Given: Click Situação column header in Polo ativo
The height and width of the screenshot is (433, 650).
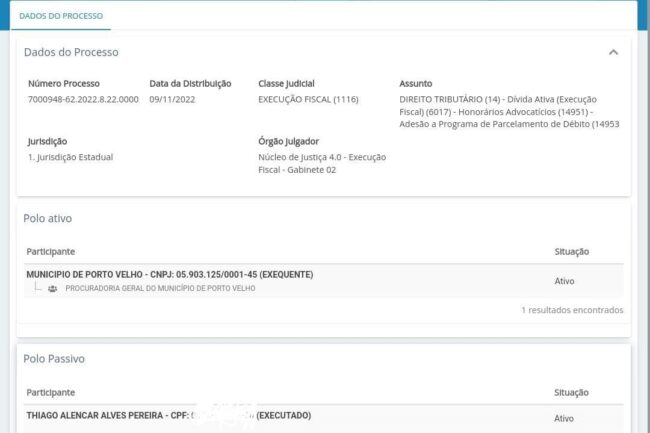Looking at the screenshot, I should click(x=571, y=251).
